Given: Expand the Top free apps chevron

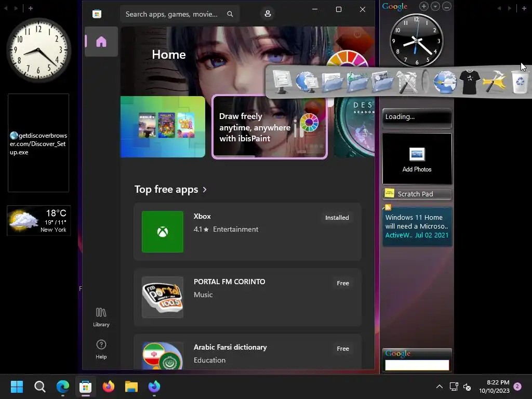Looking at the screenshot, I should 205,189.
